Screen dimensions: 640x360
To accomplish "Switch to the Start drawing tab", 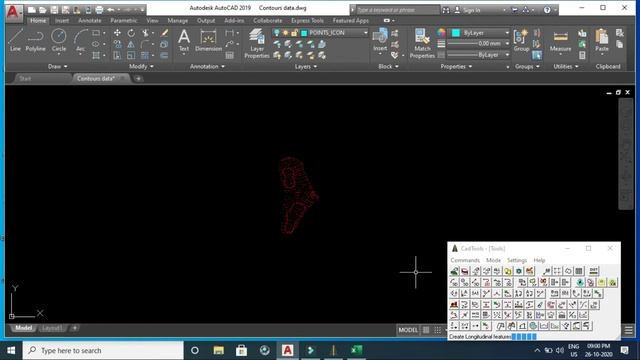I will point(25,78).
